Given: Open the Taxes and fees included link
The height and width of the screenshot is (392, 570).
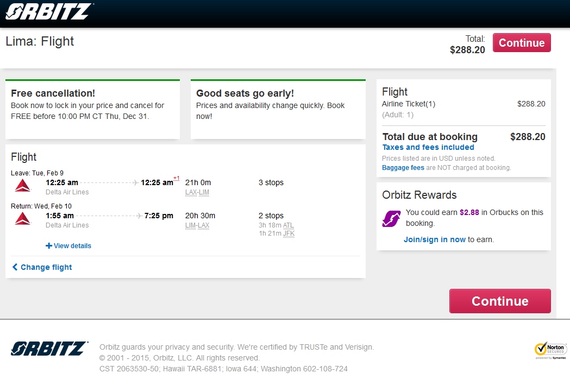Looking at the screenshot, I should point(428,147).
